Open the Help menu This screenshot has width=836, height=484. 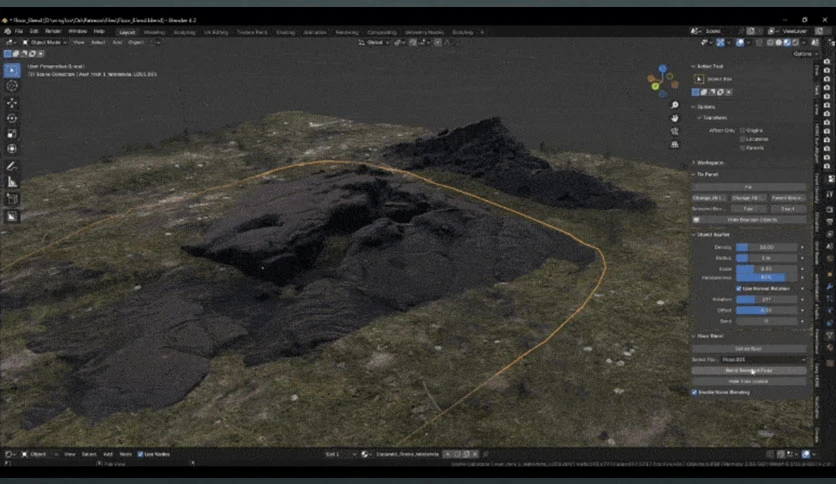[99, 31]
